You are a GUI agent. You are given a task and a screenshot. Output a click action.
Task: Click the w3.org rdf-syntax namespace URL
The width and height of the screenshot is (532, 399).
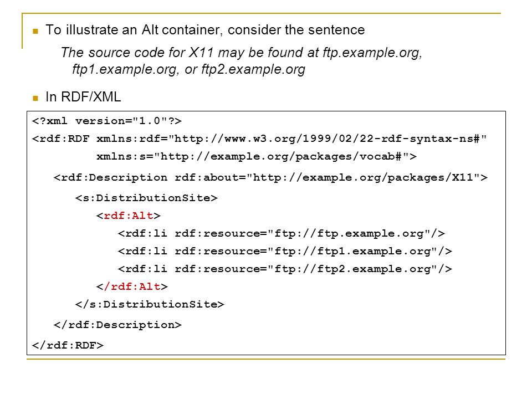click(x=328, y=139)
